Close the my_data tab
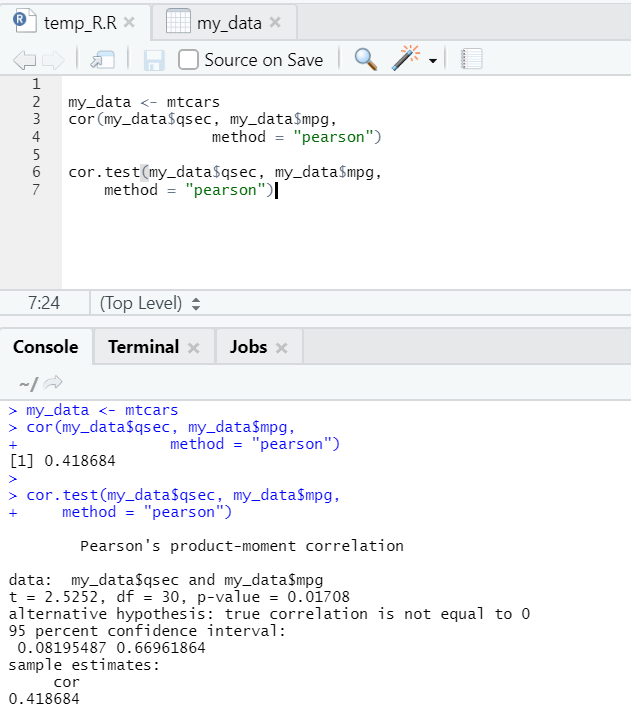The height and width of the screenshot is (710, 631). click(x=275, y=22)
